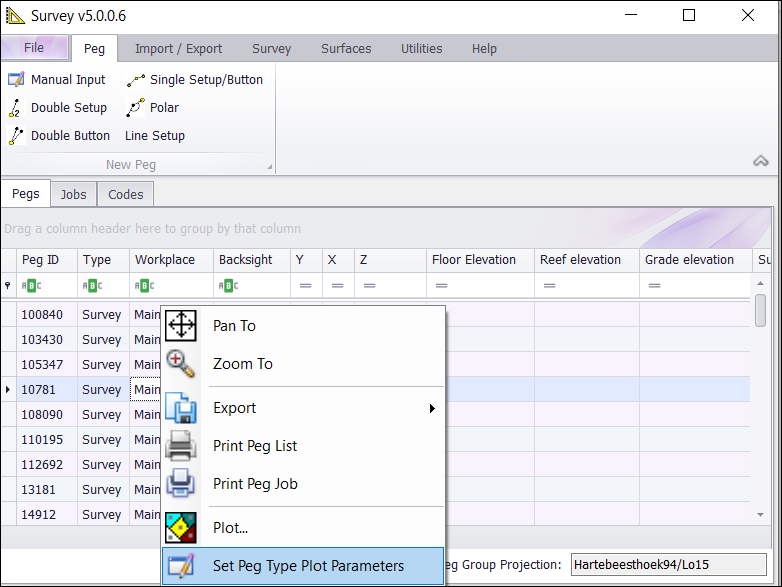Click the Line Setup button
The width and height of the screenshot is (782, 587).
click(x=154, y=136)
